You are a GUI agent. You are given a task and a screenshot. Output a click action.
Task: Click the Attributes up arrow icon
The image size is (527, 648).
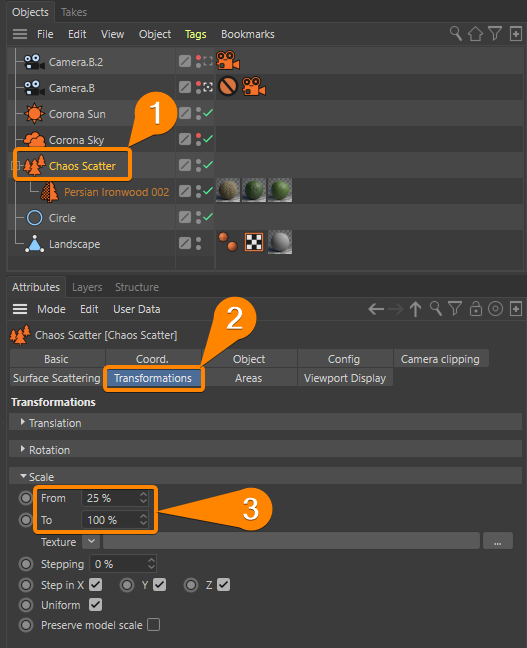(x=415, y=309)
